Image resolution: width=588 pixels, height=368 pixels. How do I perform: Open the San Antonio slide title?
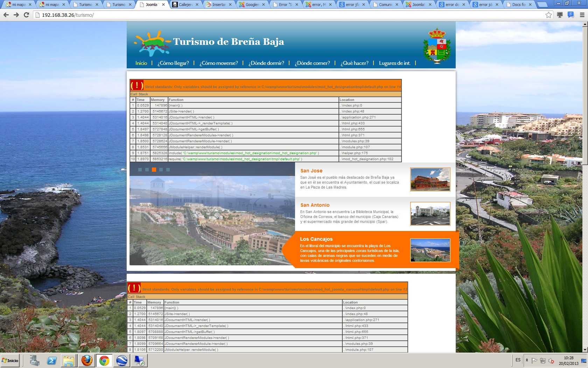pos(315,205)
